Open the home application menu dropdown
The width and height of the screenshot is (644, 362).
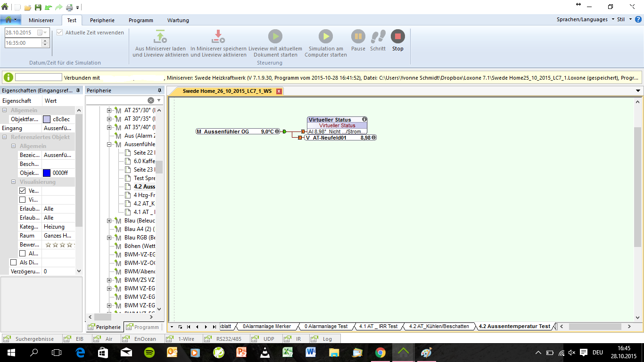[10, 20]
